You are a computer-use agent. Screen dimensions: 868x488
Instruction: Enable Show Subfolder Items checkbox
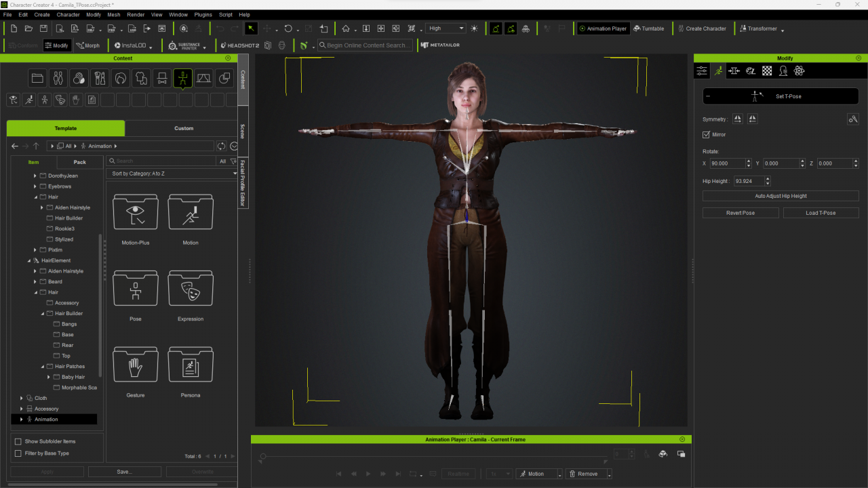click(x=18, y=441)
